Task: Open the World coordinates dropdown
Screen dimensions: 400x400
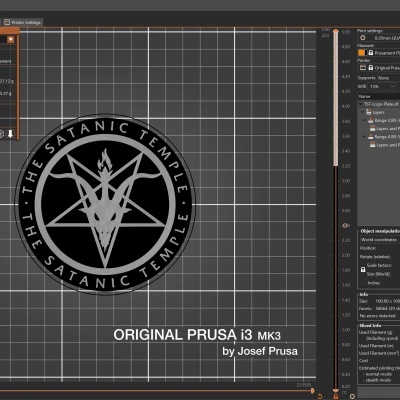Action: click(379, 240)
